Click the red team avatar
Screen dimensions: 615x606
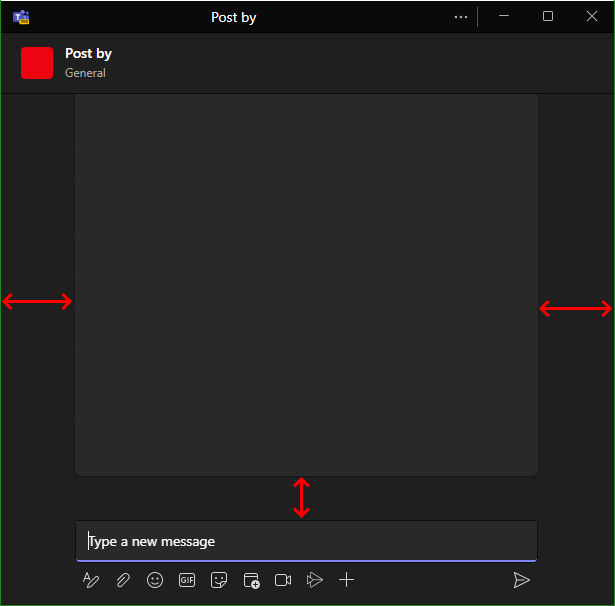(37, 63)
